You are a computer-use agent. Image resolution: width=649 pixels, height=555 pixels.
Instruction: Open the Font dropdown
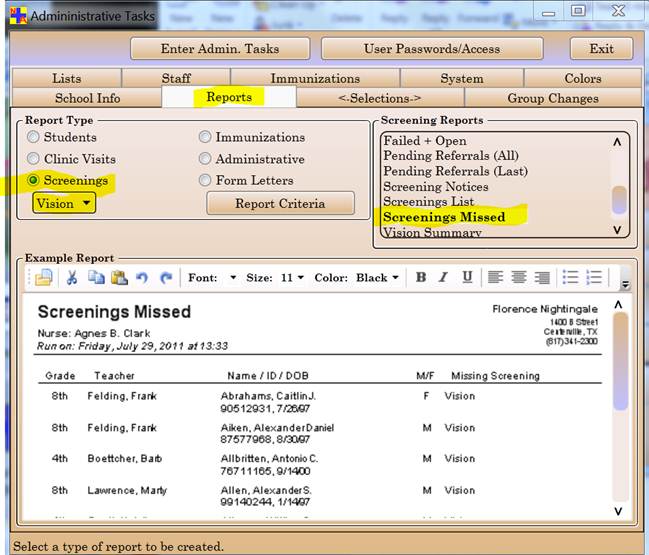tap(233, 277)
